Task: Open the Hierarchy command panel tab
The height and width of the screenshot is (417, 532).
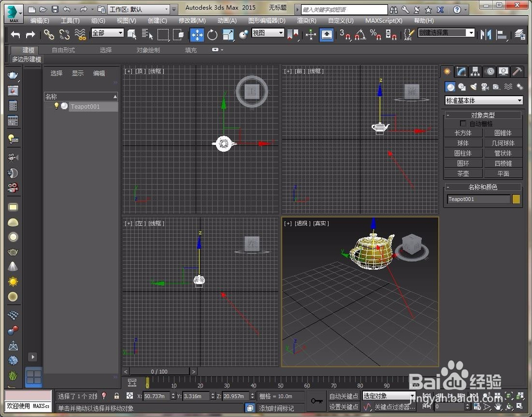Action: [x=475, y=71]
